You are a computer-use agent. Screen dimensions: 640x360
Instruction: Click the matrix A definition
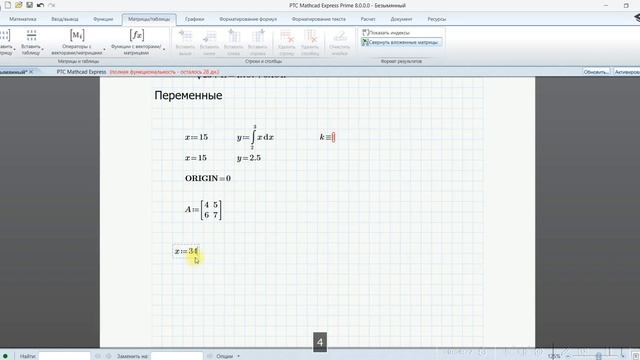click(x=203, y=210)
